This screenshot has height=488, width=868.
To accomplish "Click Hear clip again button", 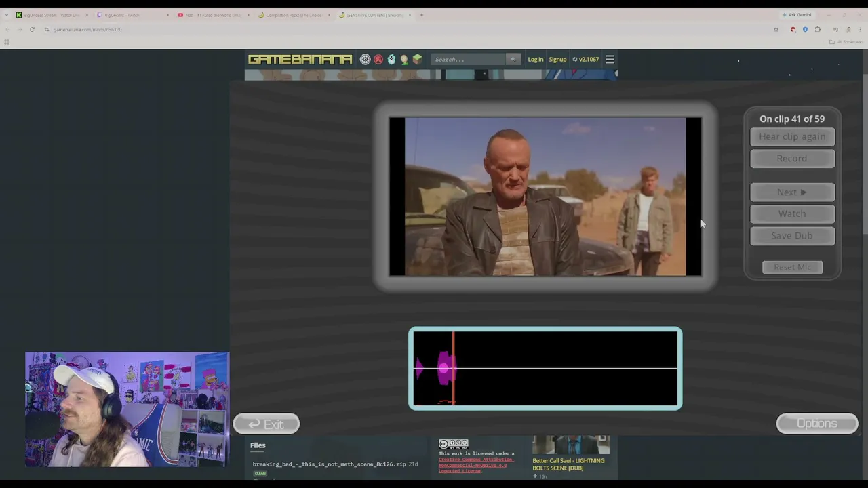I will tap(792, 137).
